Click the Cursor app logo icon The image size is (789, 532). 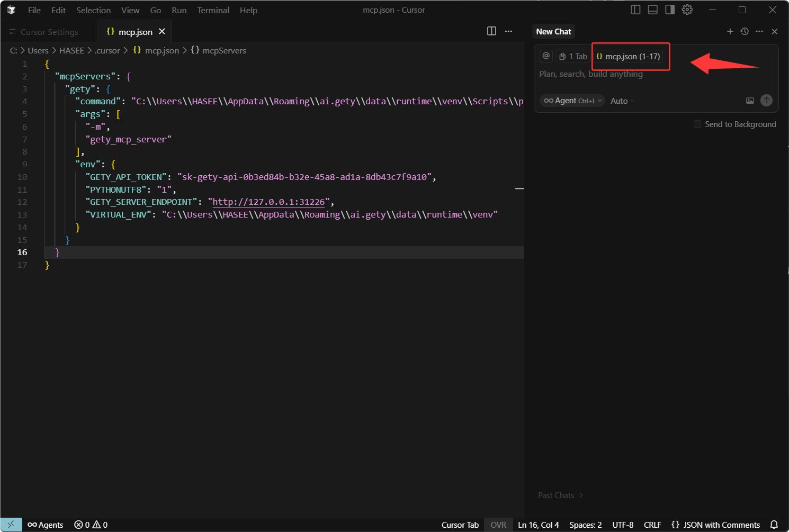tap(11, 10)
